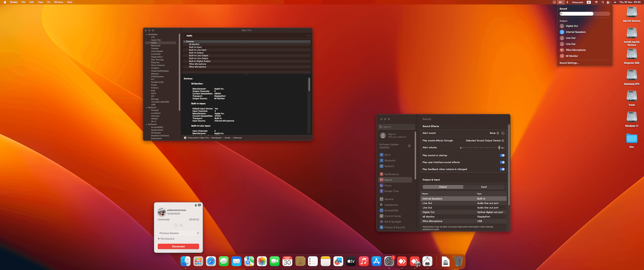The width and height of the screenshot is (644, 270).
Task: Toggle Play sound on startup switch
Action: pos(502,155)
